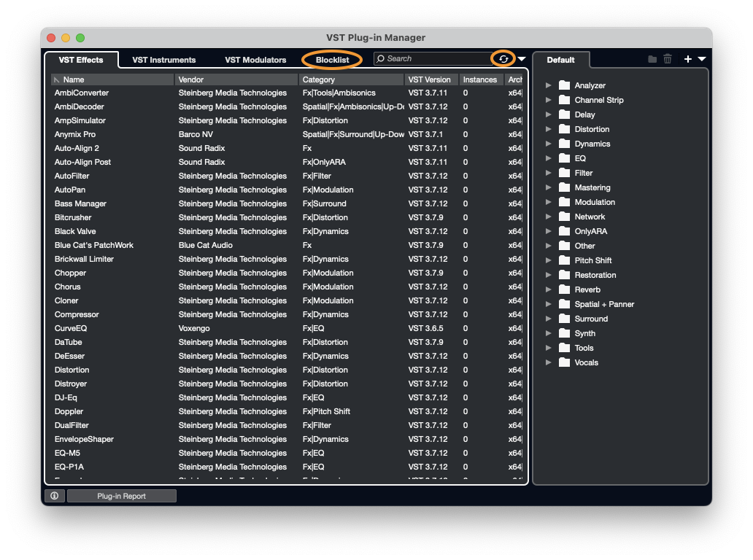Expand the Vocals folder triangle
Screen dimensions: 753x560
(x=548, y=362)
